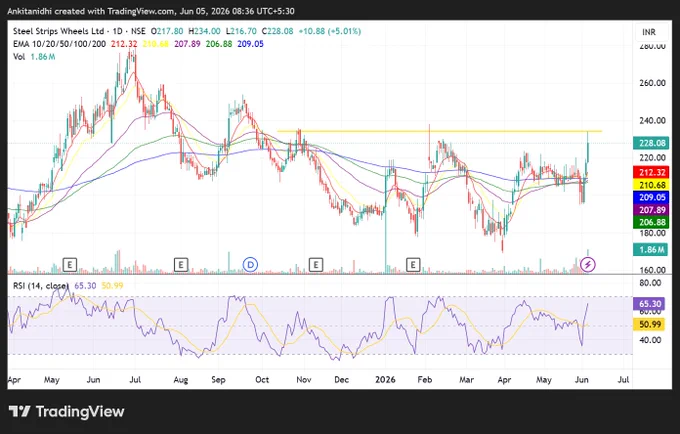Click the close value C228.08 in the legend

pyautogui.click(x=277, y=31)
